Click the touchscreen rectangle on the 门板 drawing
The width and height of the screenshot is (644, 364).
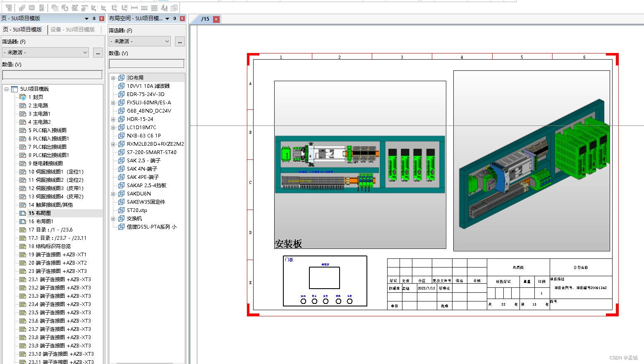tap(324, 278)
